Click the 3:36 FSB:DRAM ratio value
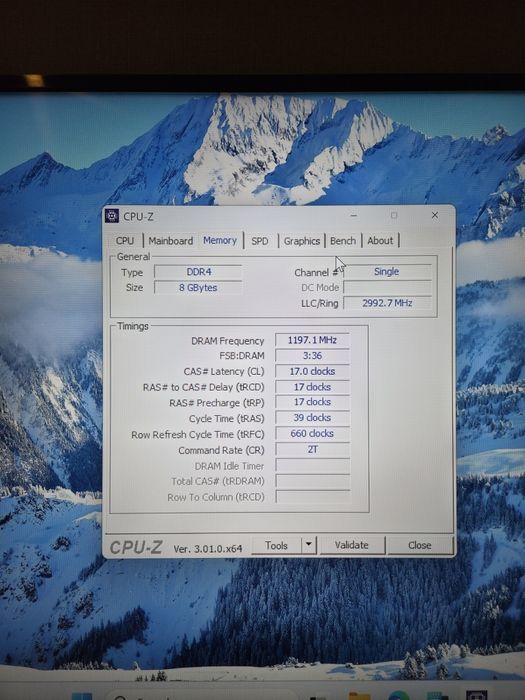The height and width of the screenshot is (700, 525). (312, 356)
